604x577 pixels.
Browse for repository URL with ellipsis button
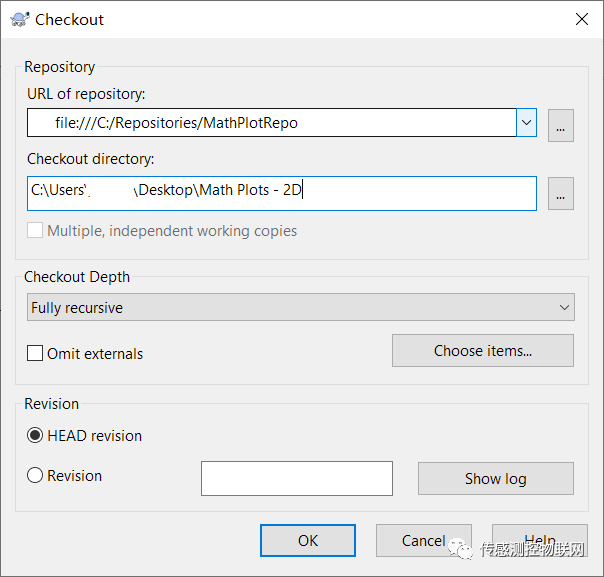tap(560, 125)
